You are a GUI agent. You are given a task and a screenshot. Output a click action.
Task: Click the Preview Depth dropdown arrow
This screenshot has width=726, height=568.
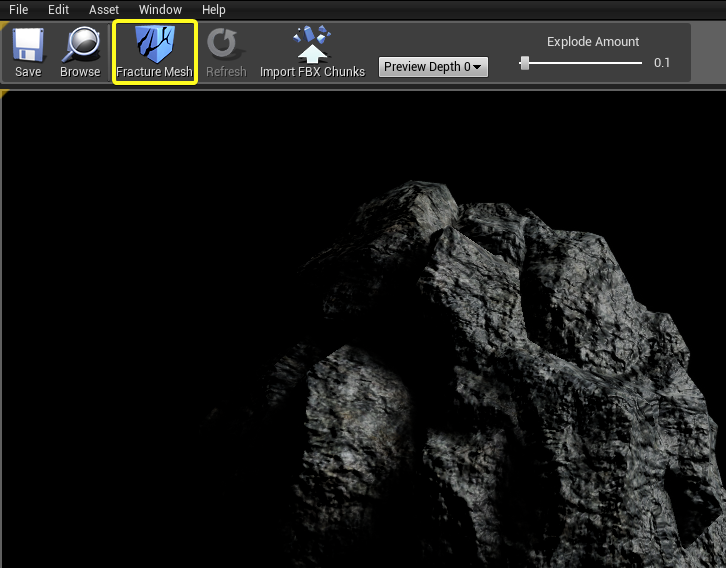pos(478,67)
